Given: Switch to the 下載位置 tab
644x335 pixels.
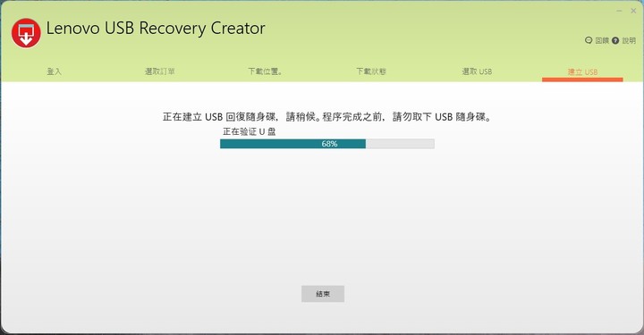Looking at the screenshot, I should point(266,71).
